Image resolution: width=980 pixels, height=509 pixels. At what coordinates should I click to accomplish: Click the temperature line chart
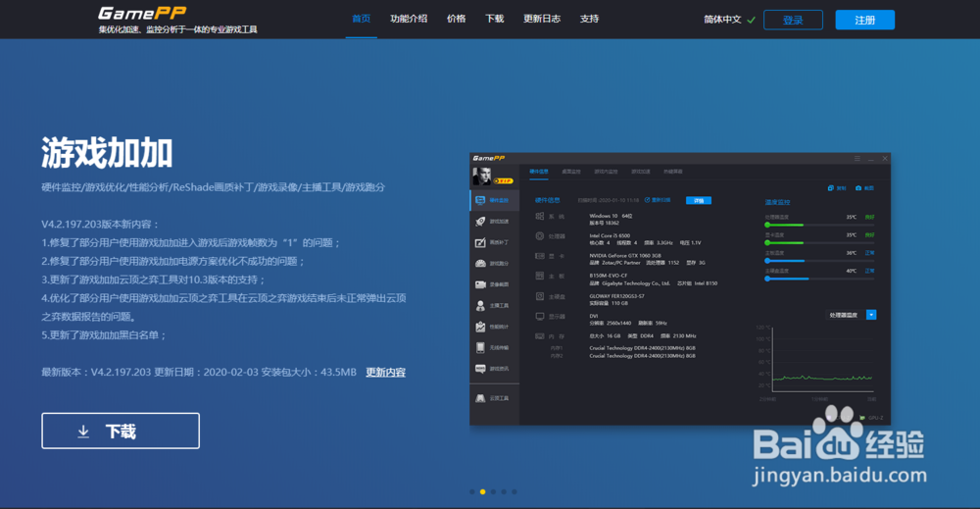pos(822,358)
